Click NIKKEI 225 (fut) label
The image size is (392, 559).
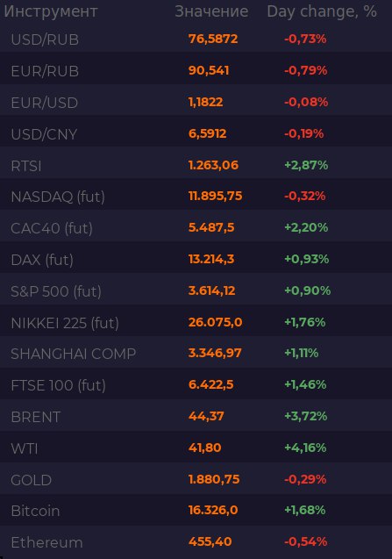pyautogui.click(x=65, y=323)
